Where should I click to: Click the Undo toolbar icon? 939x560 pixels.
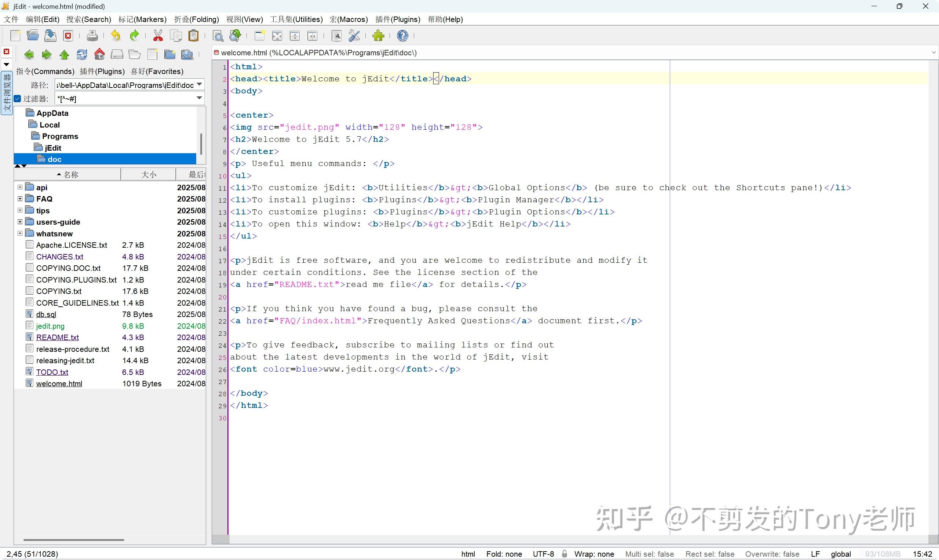pyautogui.click(x=116, y=36)
